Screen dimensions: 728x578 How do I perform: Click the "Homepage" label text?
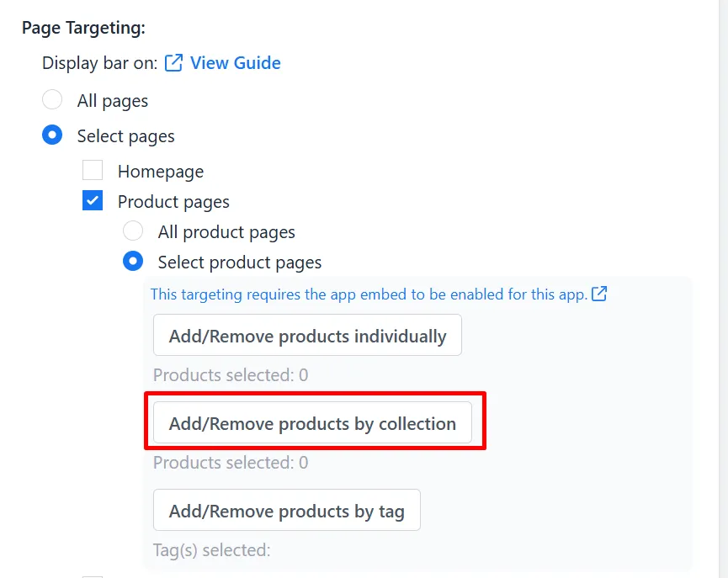[x=161, y=172]
